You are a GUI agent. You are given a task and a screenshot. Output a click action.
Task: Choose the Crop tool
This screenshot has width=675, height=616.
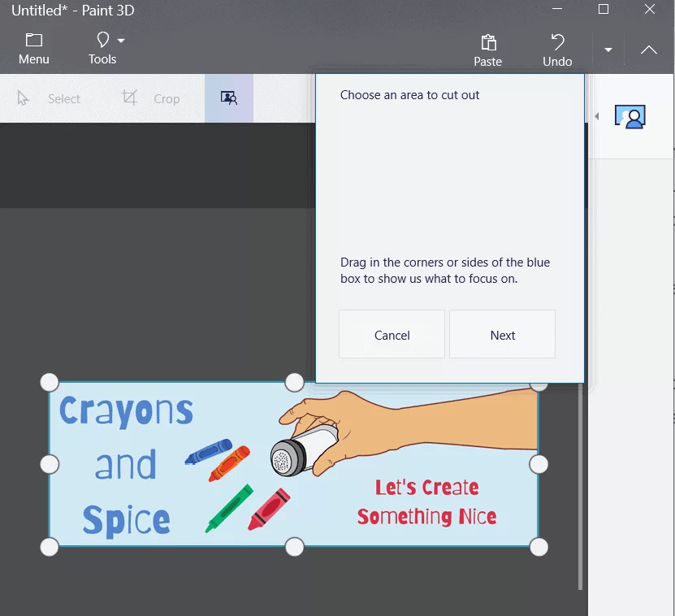click(150, 98)
